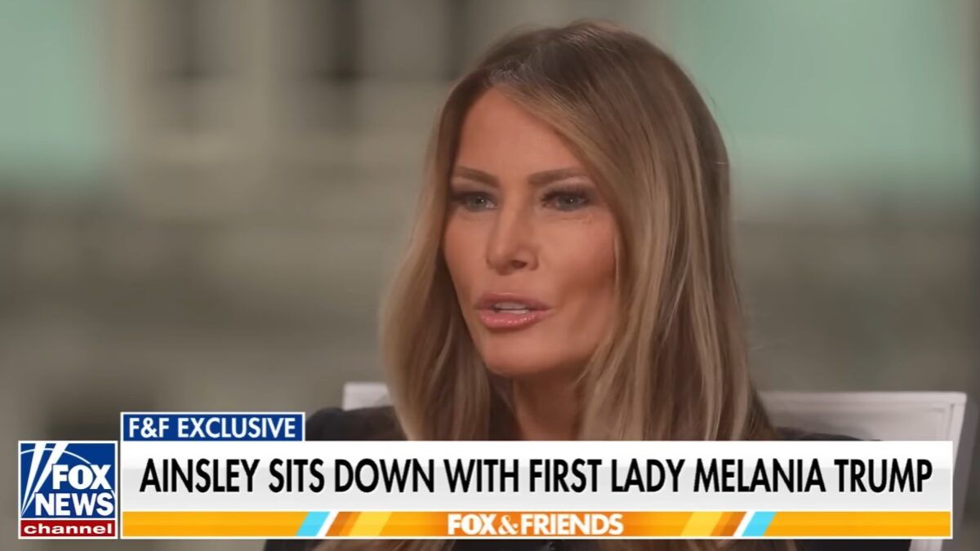This screenshot has width=980, height=551.
Task: Click "MELANIA TRUMP" in the headline banner
Action: tap(812, 477)
